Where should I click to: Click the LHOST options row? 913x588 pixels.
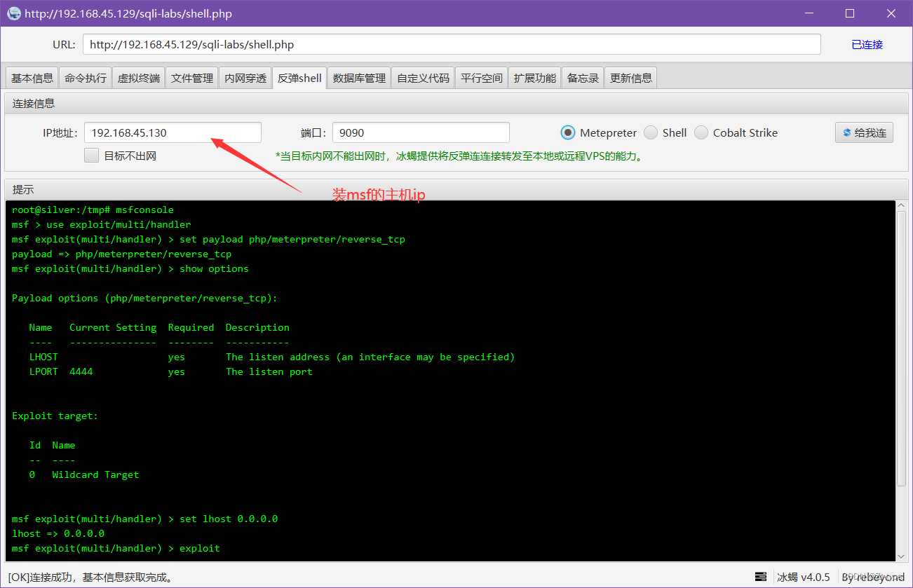[x=271, y=357]
